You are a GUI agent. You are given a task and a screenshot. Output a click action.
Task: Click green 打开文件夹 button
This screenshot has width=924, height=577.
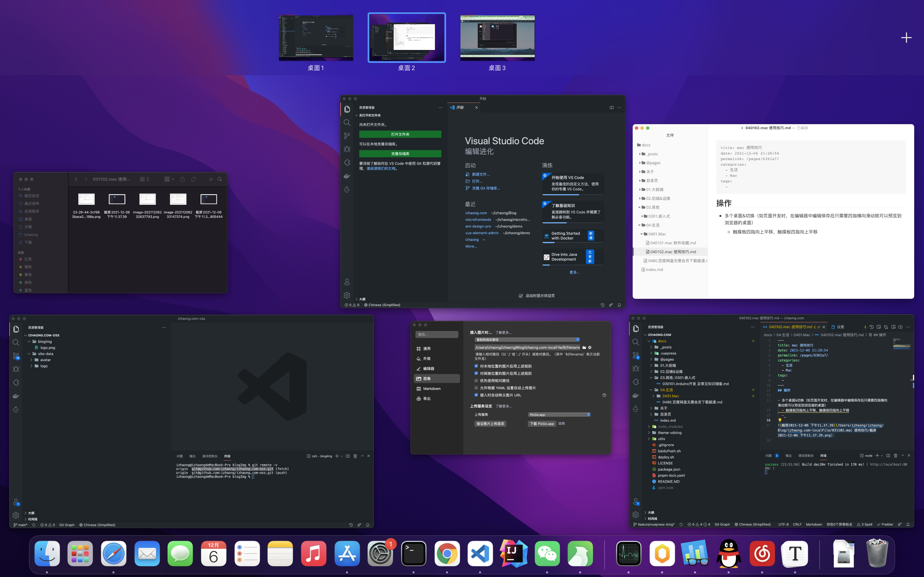(400, 134)
